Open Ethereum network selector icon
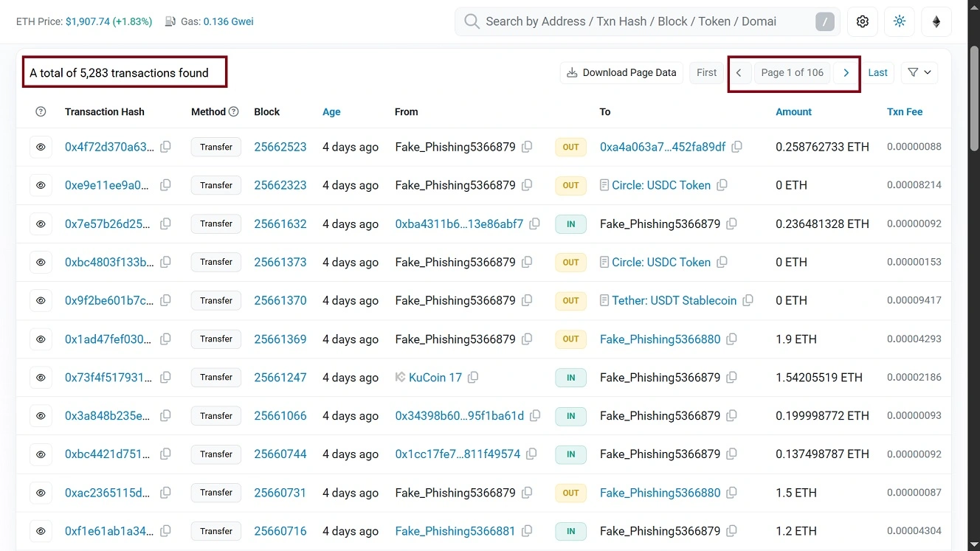Image resolution: width=980 pixels, height=551 pixels. coord(936,21)
